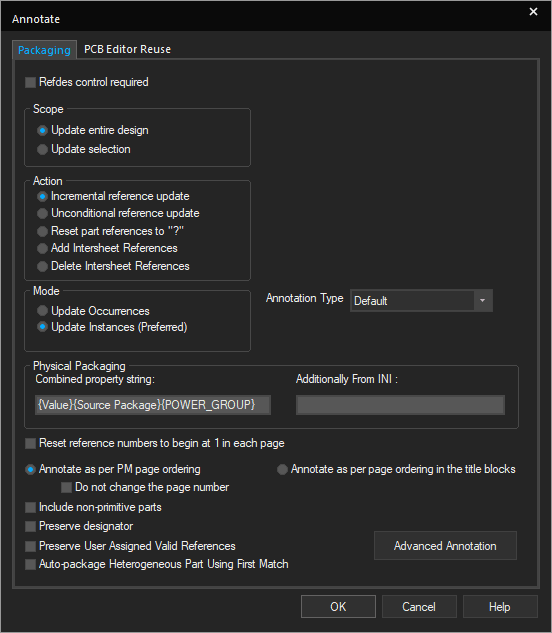
Task: Close the Annotate window
Action: point(533,12)
